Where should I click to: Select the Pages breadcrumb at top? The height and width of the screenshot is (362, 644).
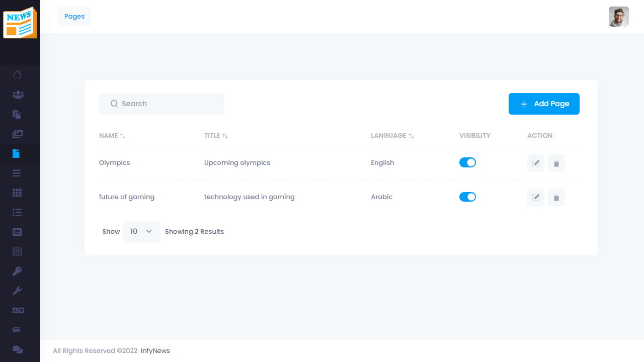[74, 16]
